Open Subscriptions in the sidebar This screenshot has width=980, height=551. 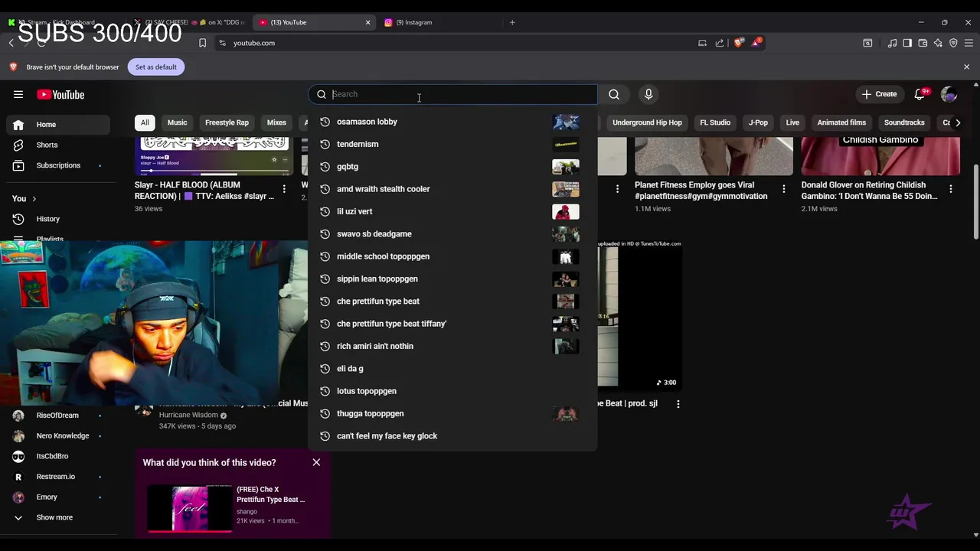(x=57, y=165)
